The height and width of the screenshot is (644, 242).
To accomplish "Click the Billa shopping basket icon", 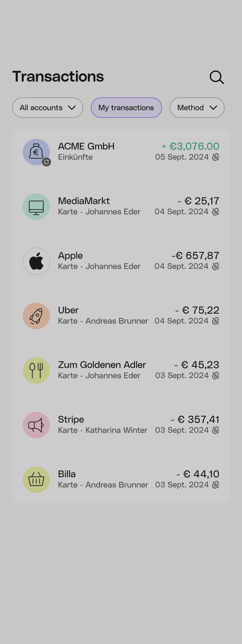I will (x=36, y=480).
